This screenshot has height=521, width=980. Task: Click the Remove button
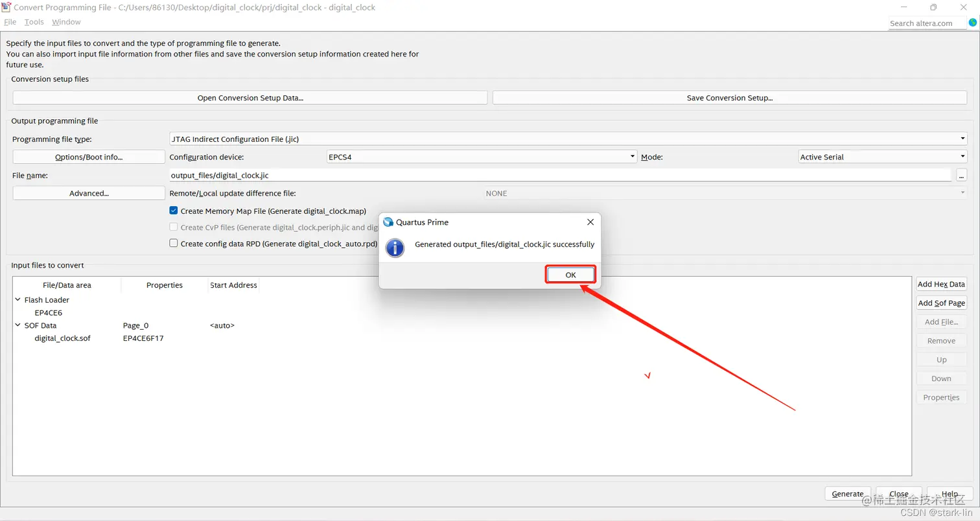click(941, 340)
